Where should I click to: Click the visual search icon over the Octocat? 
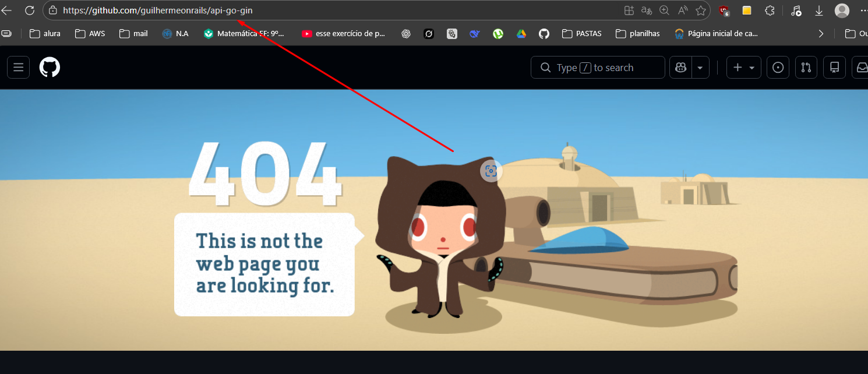click(x=491, y=171)
